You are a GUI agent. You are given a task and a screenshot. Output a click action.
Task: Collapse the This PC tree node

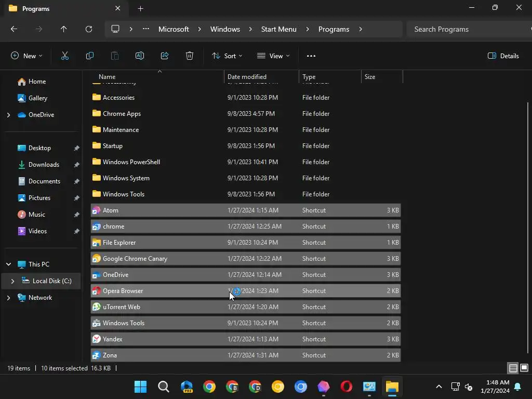[8, 264]
